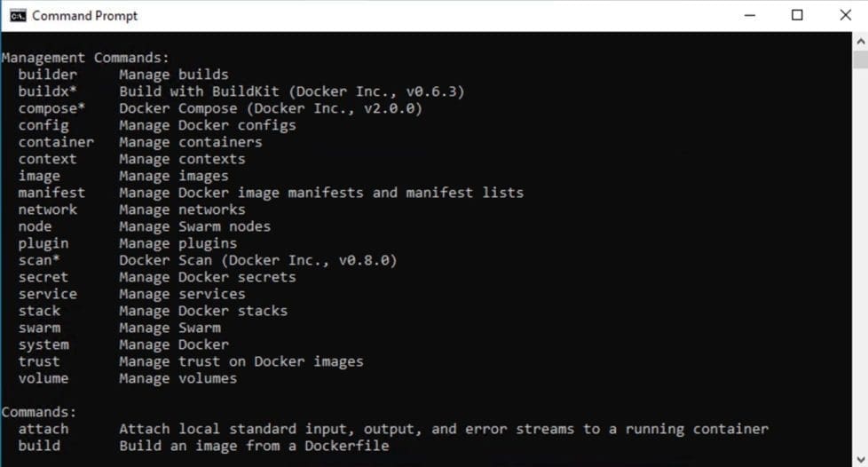Click the 'swarm' command name
This screenshot has height=467, width=868.
pos(39,328)
